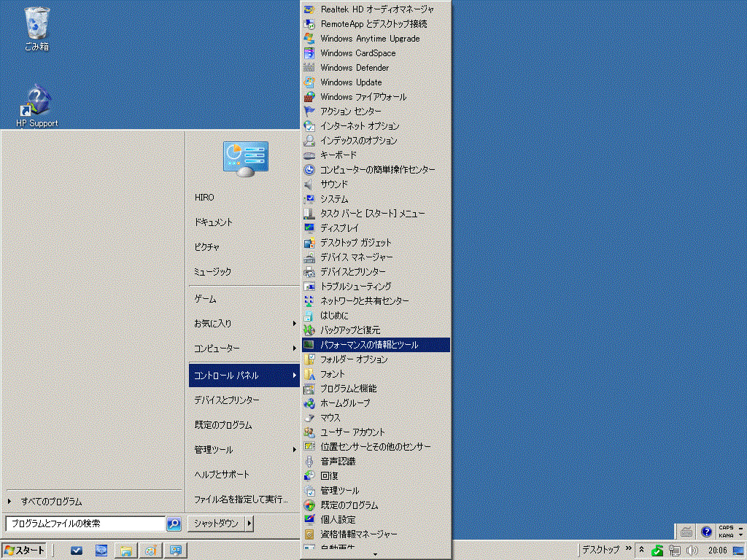Open the folder icon on the taskbar

click(x=125, y=551)
